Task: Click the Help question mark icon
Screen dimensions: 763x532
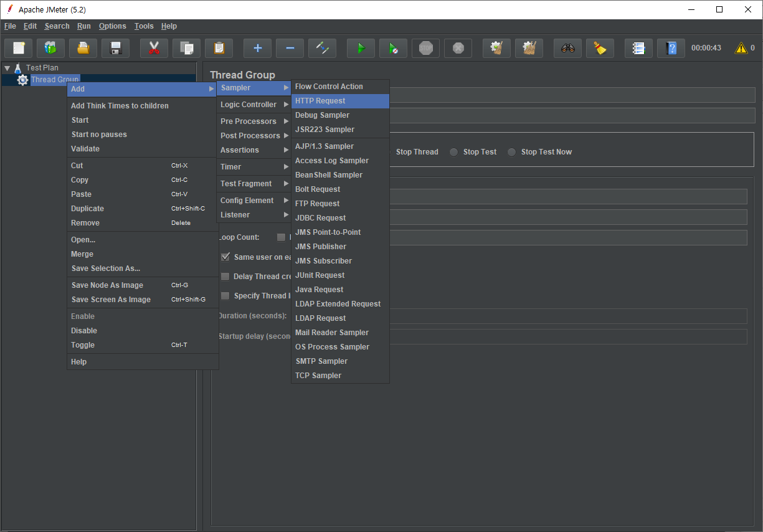Action: tap(671, 48)
